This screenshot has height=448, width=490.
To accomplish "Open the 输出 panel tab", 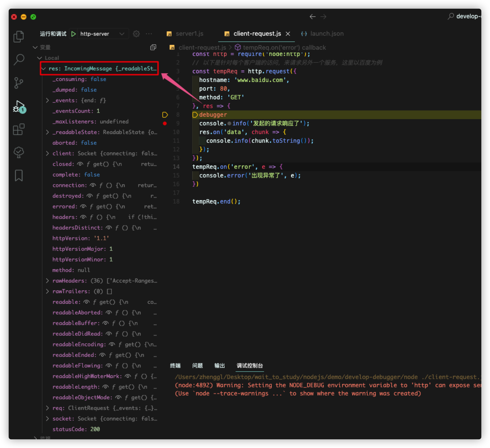I will click(219, 366).
